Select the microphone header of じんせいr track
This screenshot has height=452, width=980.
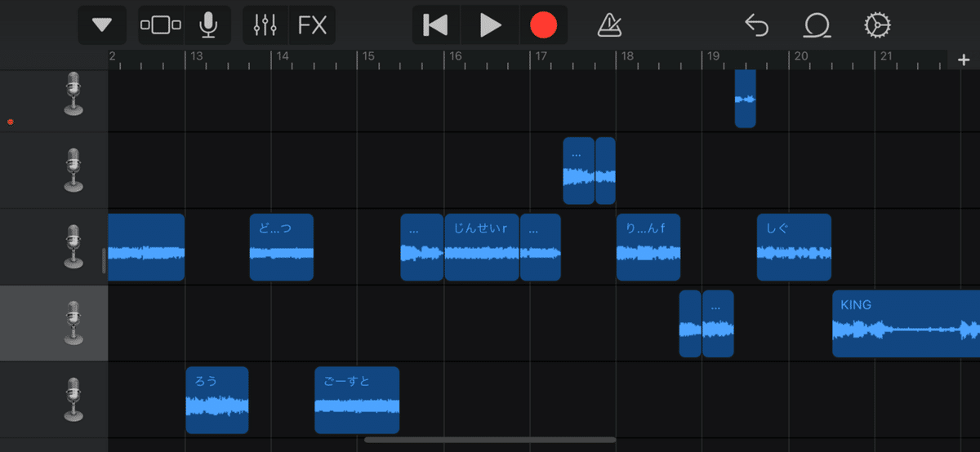click(74, 247)
